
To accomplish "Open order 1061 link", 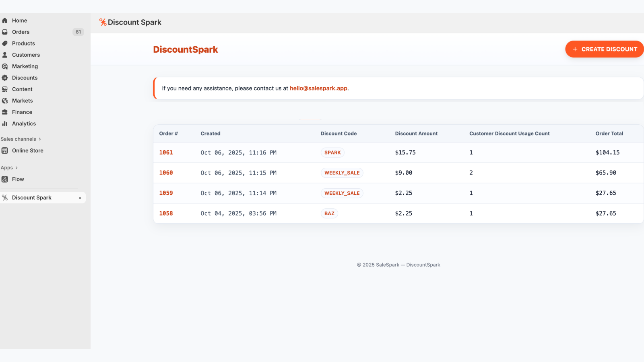I will [166, 152].
